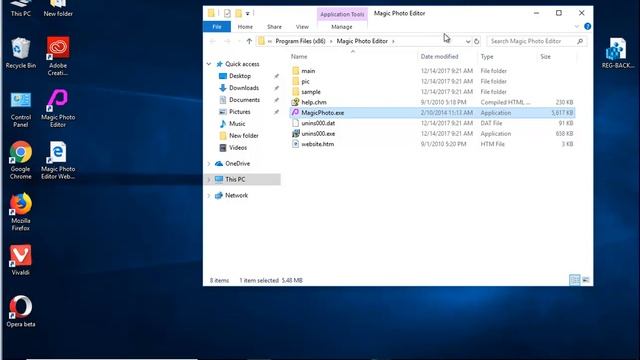The height and width of the screenshot is (360, 640).
Task: Launch Mozilla Firefox desktop shortcut
Action: 21,212
